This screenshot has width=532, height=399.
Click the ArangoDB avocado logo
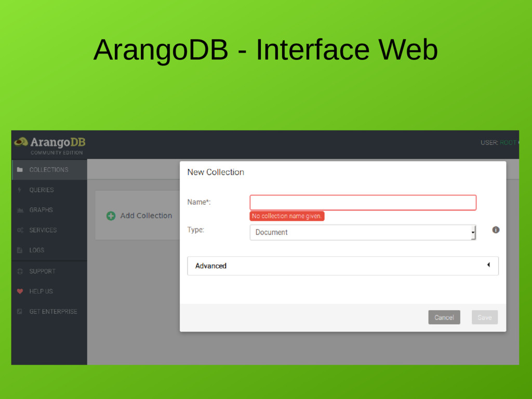click(21, 142)
